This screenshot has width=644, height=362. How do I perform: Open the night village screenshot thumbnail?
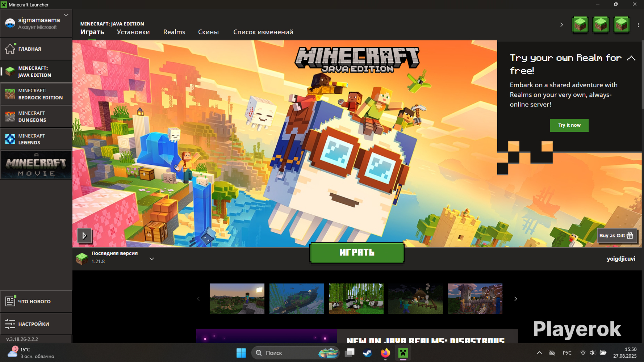tap(415, 299)
